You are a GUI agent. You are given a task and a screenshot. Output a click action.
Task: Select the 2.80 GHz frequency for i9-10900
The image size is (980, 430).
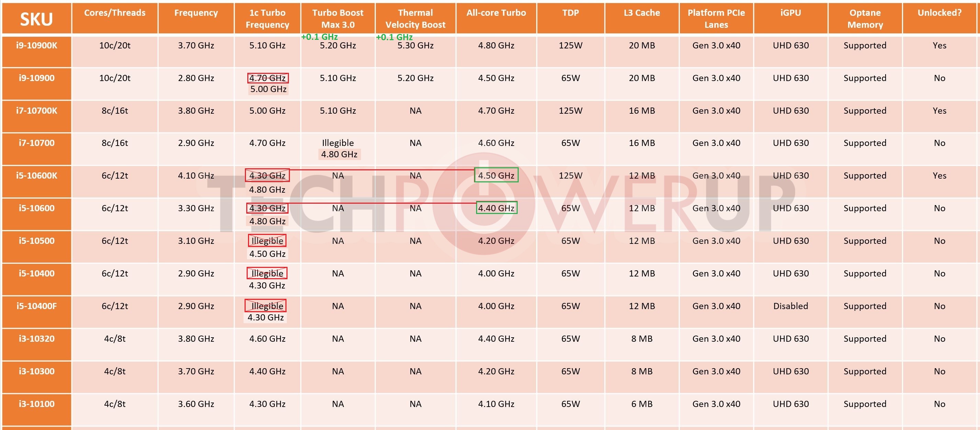196,78
